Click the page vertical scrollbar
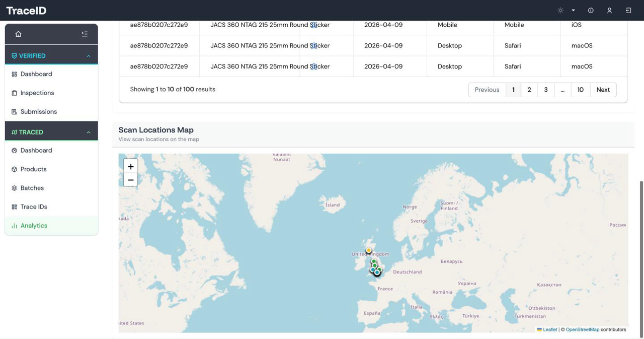The image size is (644, 339). pyautogui.click(x=641, y=259)
